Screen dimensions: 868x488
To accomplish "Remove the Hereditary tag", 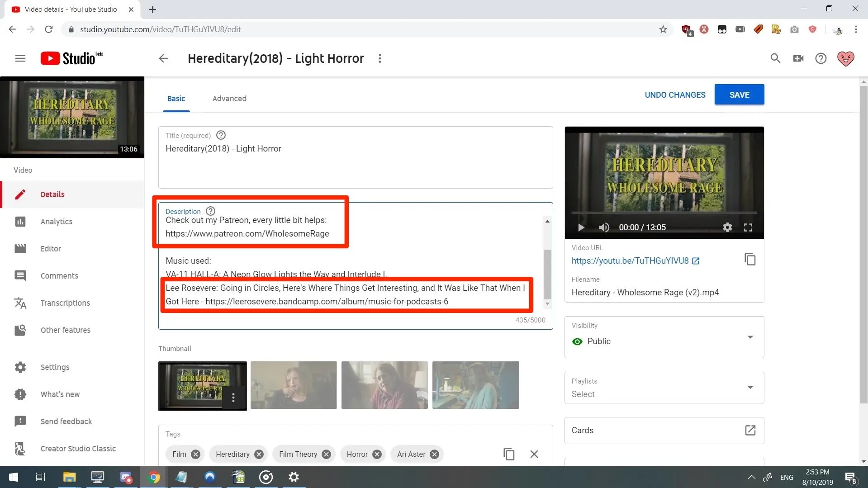I will [x=259, y=454].
